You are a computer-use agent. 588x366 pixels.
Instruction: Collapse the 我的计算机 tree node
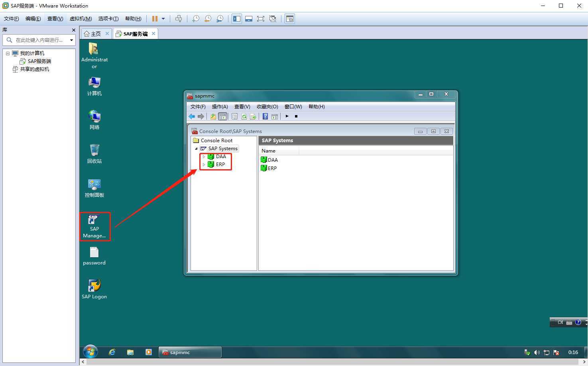8,53
